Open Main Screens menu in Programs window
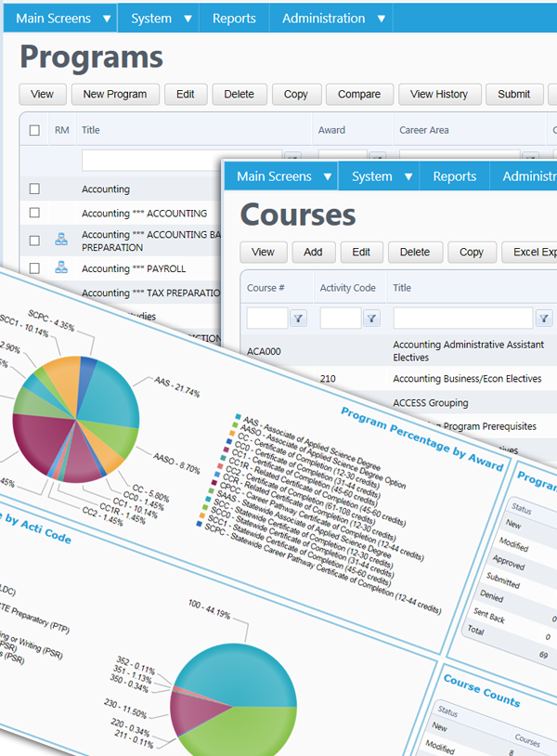 [53, 19]
